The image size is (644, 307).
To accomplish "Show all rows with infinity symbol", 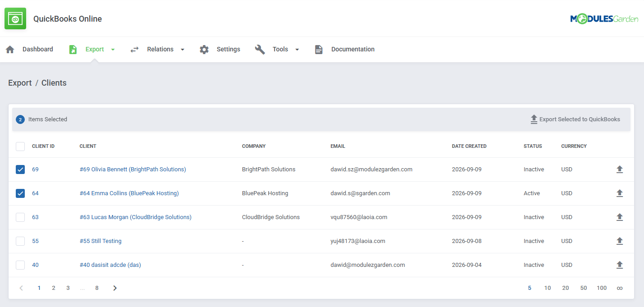I will pos(620,288).
